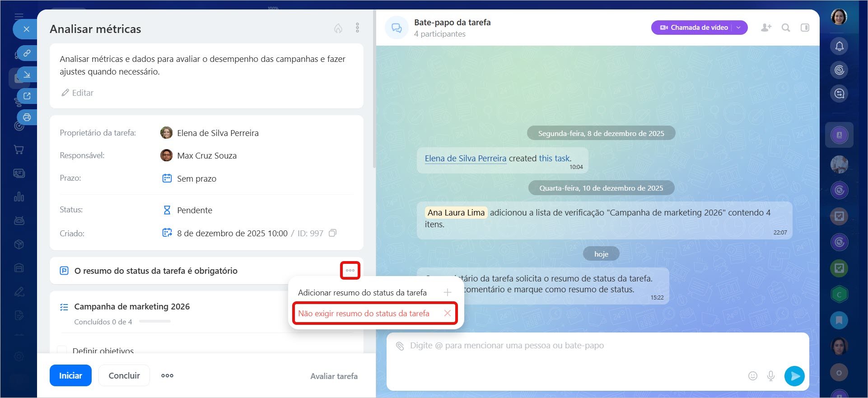Click the Iniciar button
This screenshot has width=868, height=398.
pos(70,375)
